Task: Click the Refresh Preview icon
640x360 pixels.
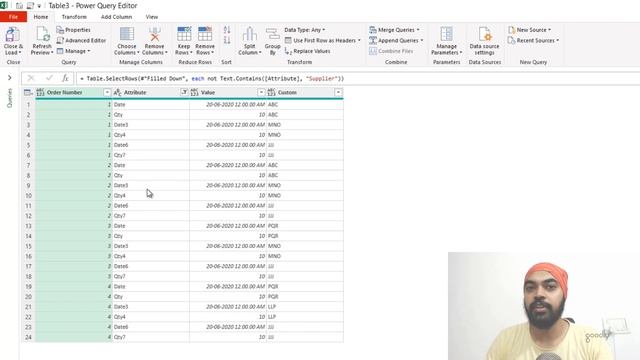Action: 42,34
